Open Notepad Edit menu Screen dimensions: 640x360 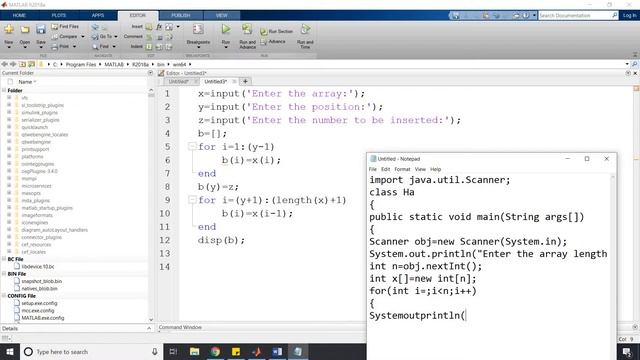pos(385,169)
